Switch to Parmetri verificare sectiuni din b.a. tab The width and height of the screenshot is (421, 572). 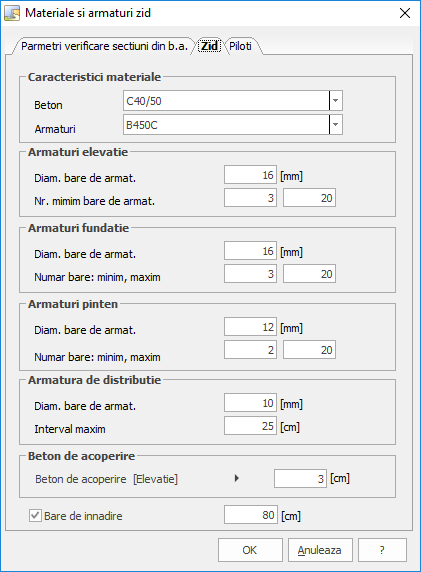tap(104, 46)
